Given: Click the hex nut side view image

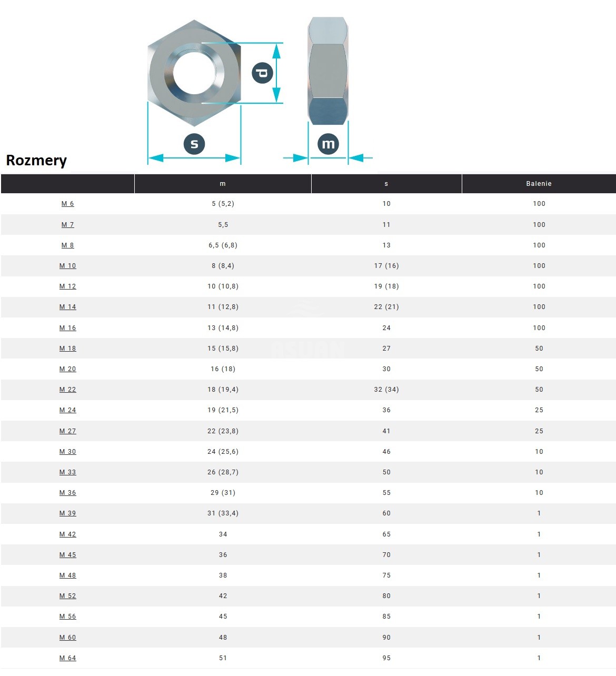Looking at the screenshot, I should pyautogui.click(x=327, y=71).
